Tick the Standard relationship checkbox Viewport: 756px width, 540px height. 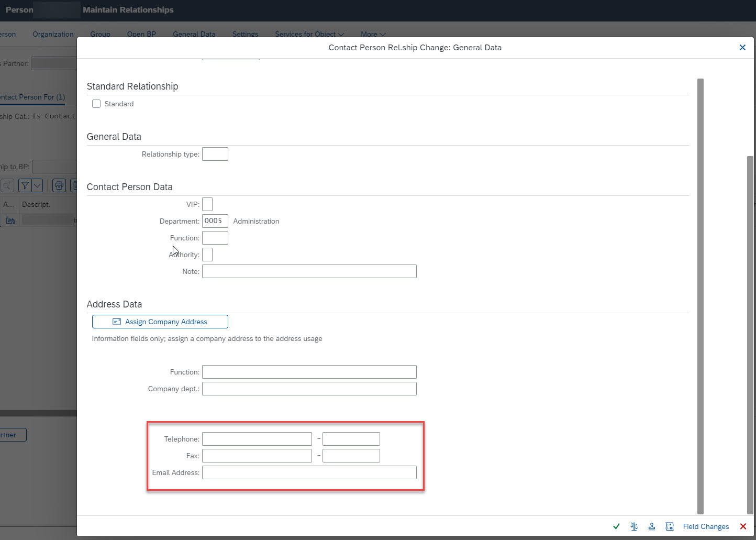[96, 104]
